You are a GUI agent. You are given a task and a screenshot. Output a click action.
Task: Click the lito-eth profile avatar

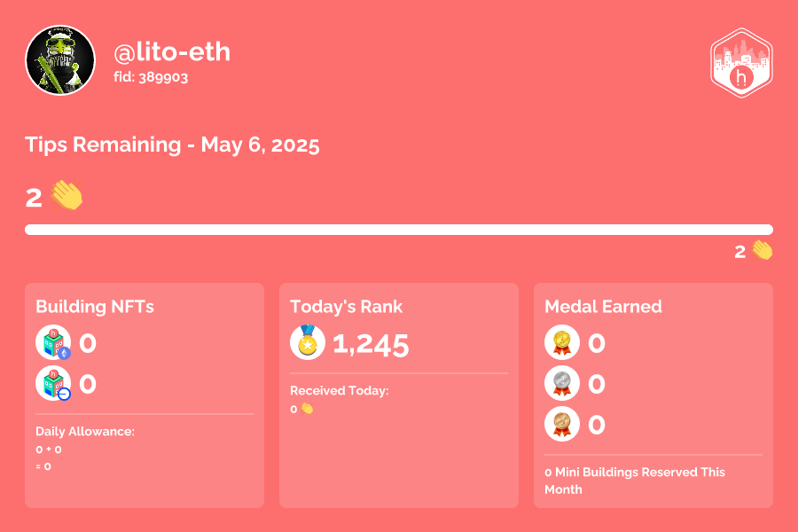pyautogui.click(x=60, y=60)
